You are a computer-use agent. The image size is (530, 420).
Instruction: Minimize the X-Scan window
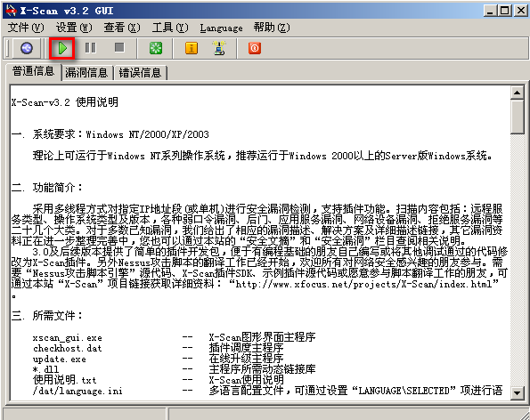point(490,11)
